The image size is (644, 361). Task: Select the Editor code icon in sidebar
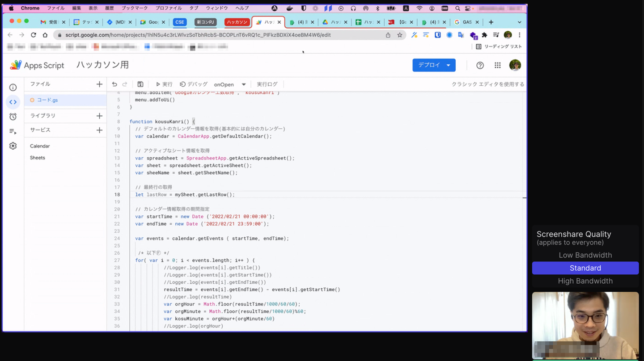pos(13,102)
